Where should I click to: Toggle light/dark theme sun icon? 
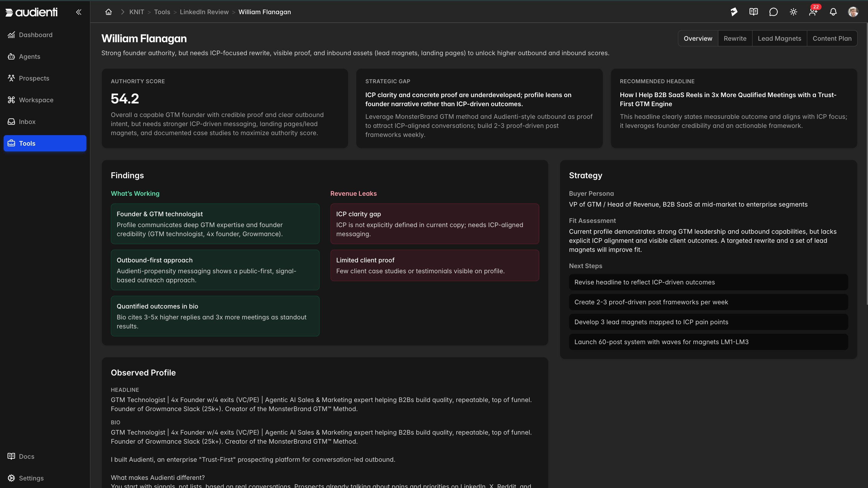click(x=793, y=12)
